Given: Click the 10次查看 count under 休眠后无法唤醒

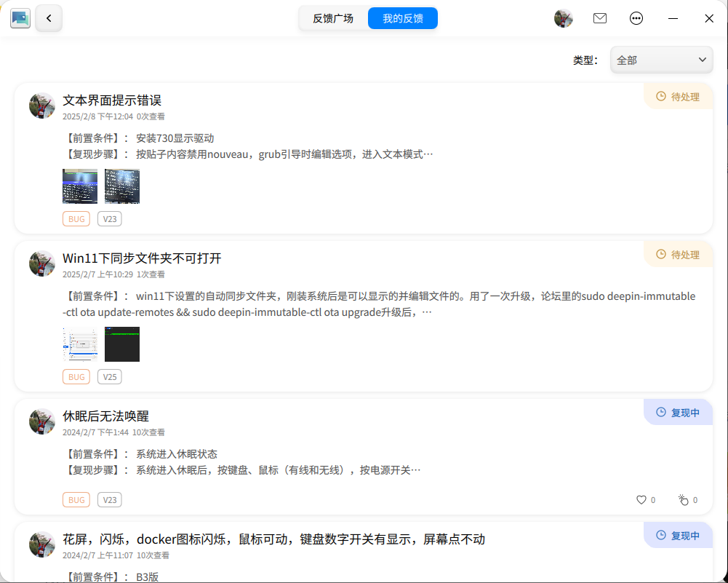Looking at the screenshot, I should click(x=148, y=432).
